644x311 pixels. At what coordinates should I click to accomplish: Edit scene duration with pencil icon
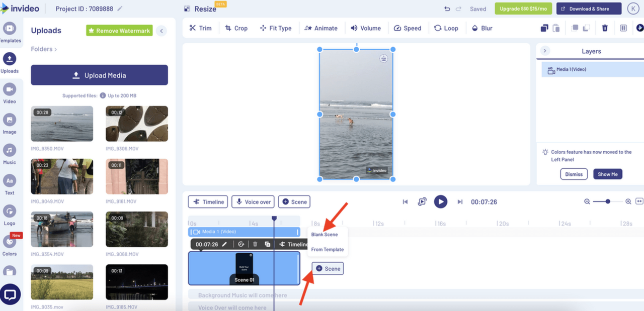pos(224,244)
